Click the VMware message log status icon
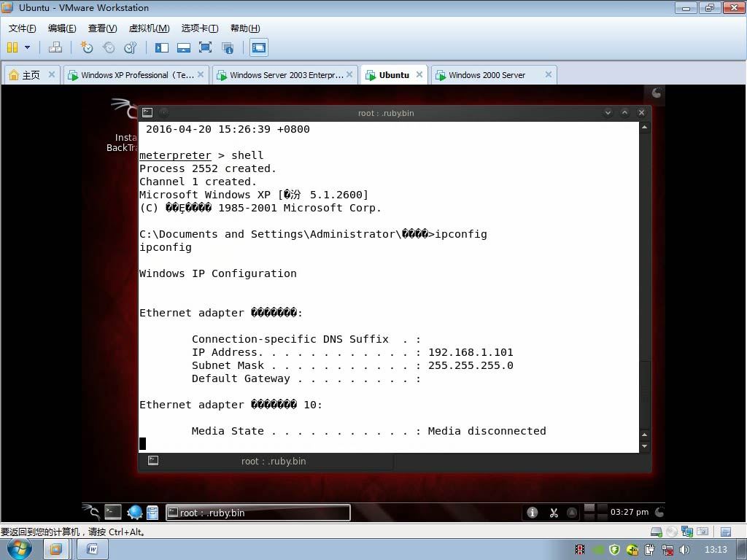Viewport: 747px width, 560px height. click(726, 532)
